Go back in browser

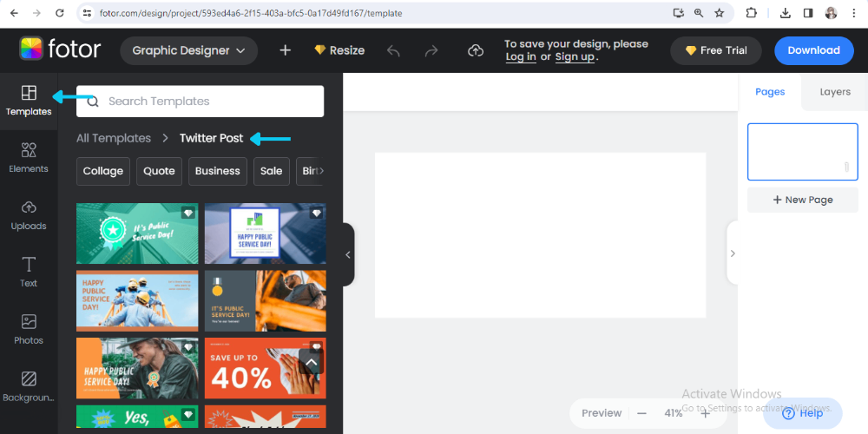coord(14,13)
